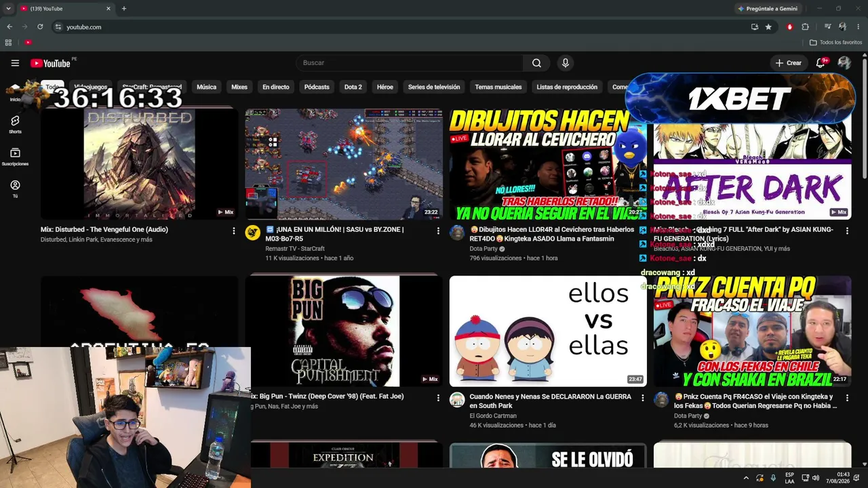Select the Música filter chip
Viewport: 868px width, 488px height.
206,87
